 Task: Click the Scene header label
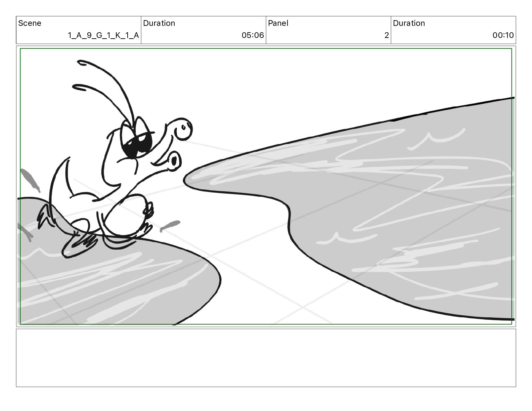30,23
